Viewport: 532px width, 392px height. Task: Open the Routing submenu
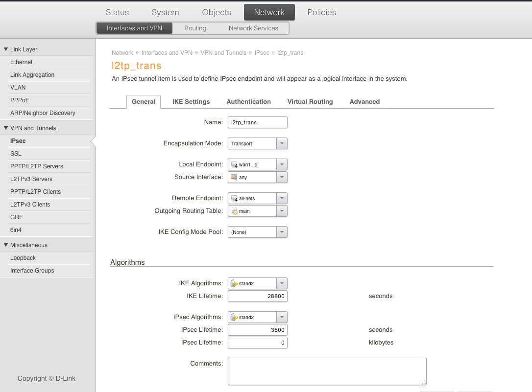(195, 28)
